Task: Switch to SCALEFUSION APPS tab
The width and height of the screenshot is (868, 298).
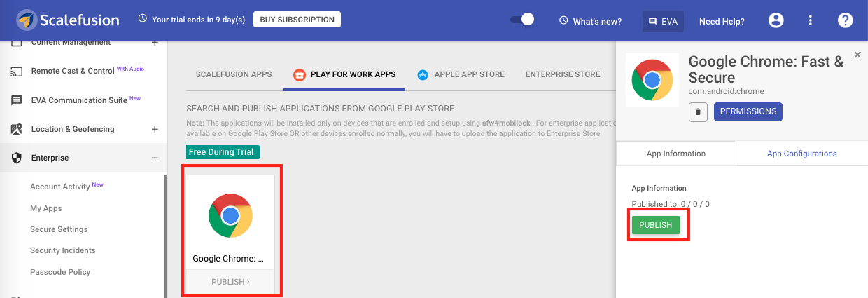Action: point(234,74)
